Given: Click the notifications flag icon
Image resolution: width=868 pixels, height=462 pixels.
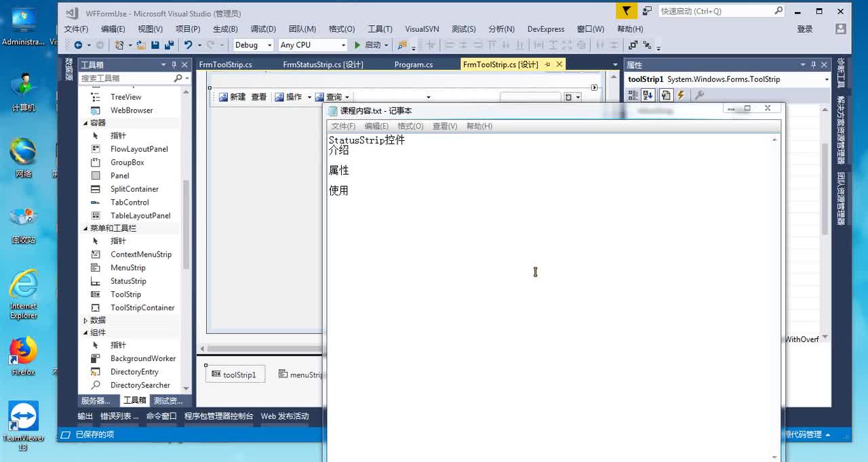Looking at the screenshot, I should pos(627,11).
